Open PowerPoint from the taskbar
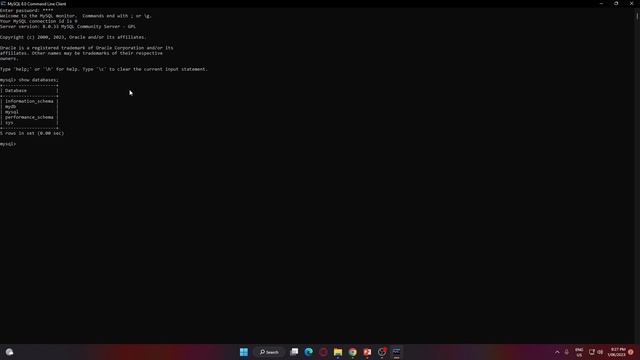The height and width of the screenshot is (360, 640). pyautogui.click(x=367, y=352)
